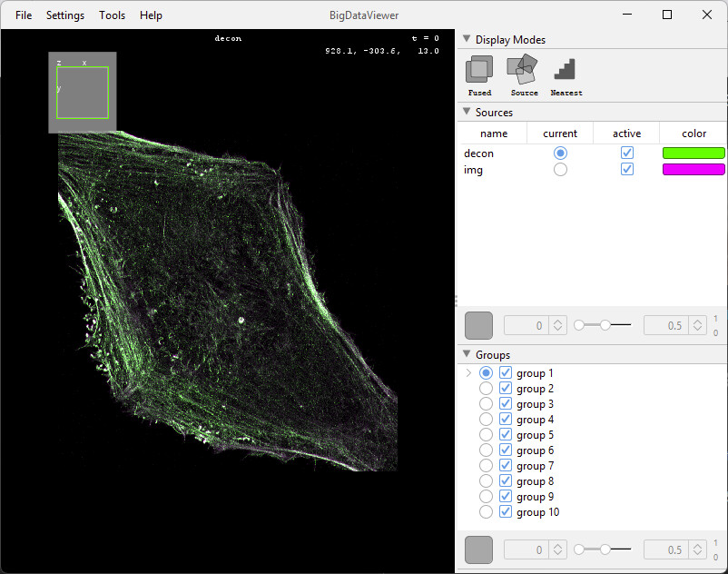This screenshot has height=574, width=728.
Task: Select the group 5 radio button
Action: (487, 435)
